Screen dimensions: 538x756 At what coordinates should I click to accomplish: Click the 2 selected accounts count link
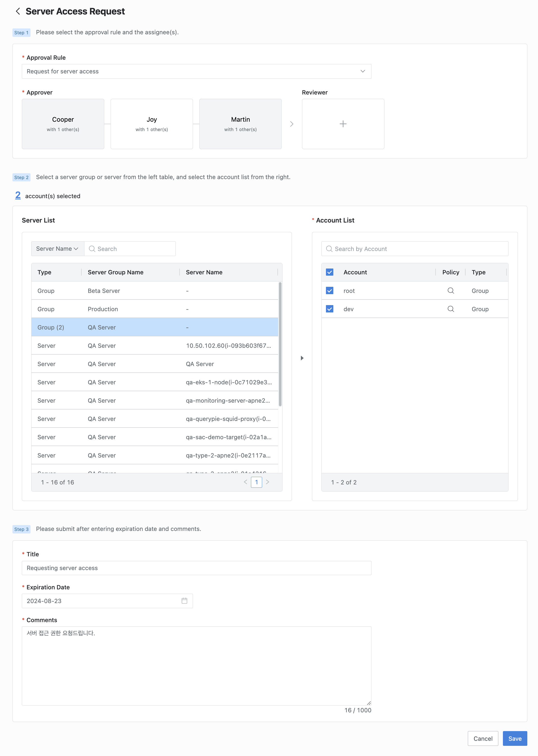[18, 195]
